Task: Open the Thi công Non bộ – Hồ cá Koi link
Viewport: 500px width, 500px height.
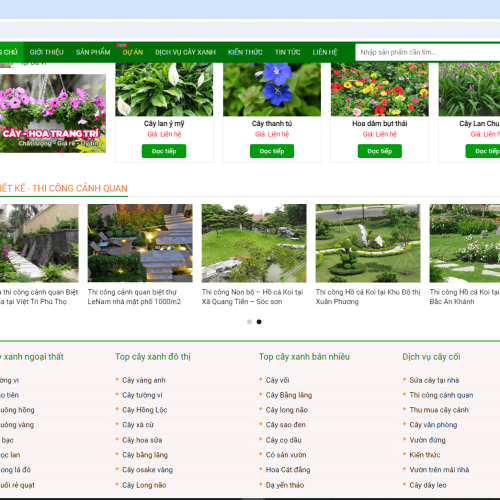Action: [252, 297]
